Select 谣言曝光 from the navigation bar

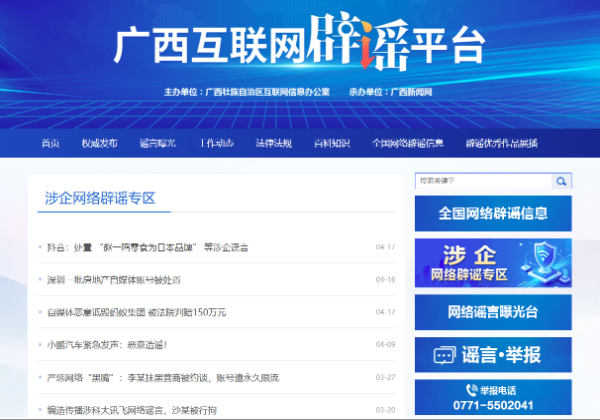[157, 143]
